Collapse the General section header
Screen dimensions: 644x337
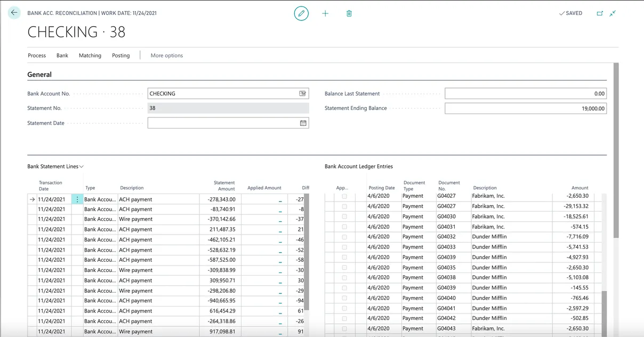point(39,75)
